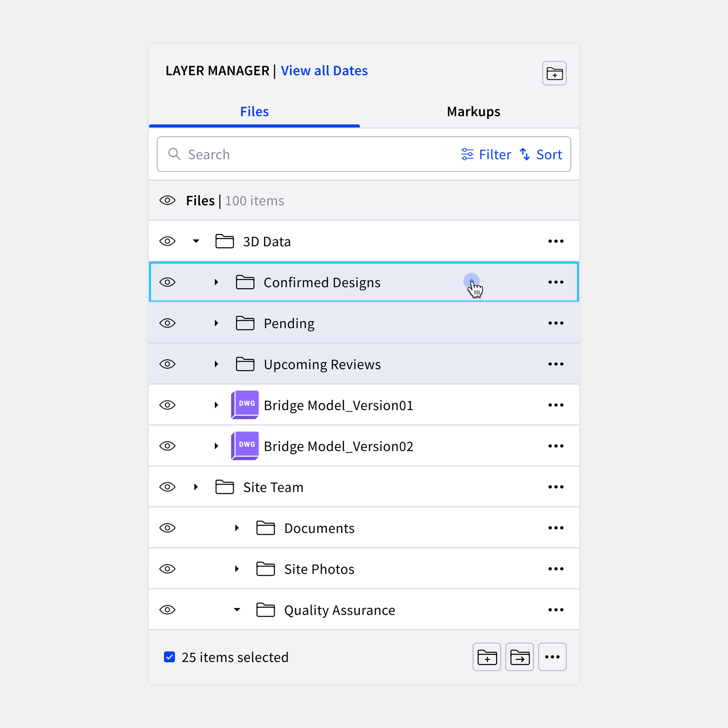Toggle visibility of Quality Assurance folder

tap(167, 610)
